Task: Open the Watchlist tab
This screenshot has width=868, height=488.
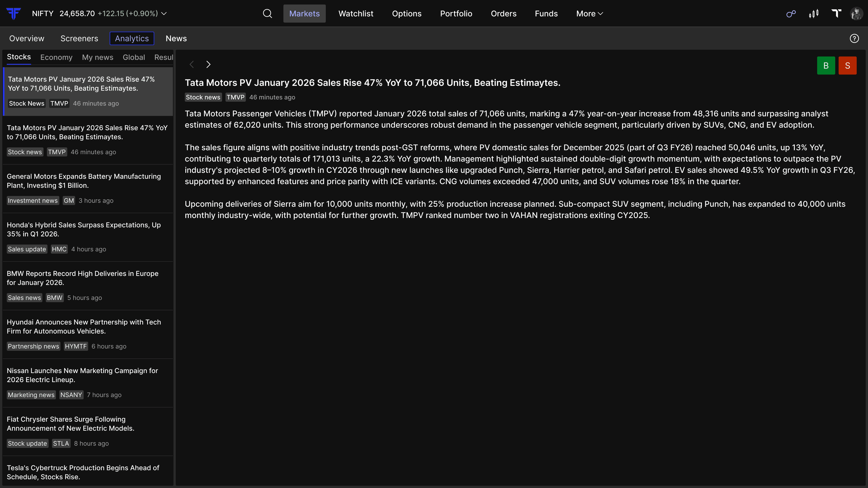Action: 356,14
